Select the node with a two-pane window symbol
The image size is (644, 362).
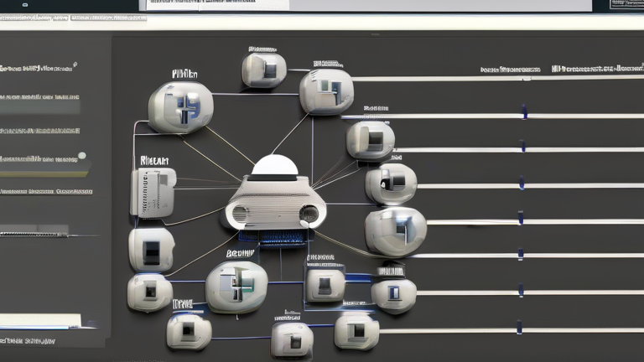pos(326,91)
